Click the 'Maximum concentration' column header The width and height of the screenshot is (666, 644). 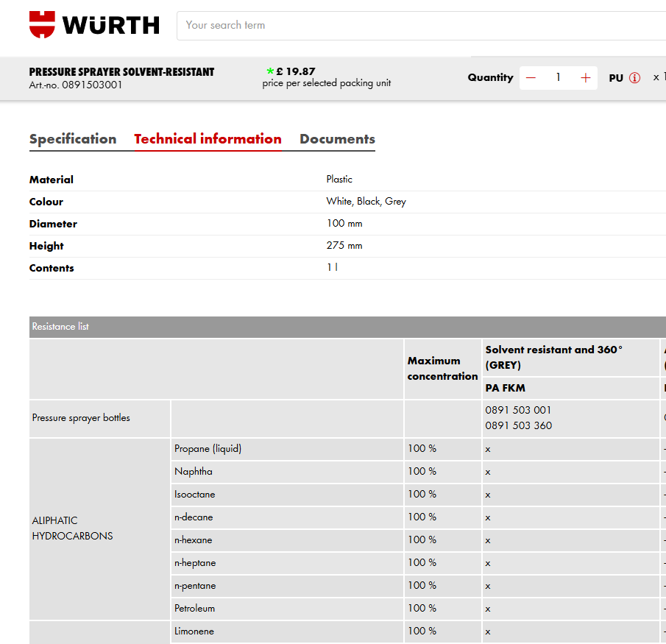[x=442, y=368]
